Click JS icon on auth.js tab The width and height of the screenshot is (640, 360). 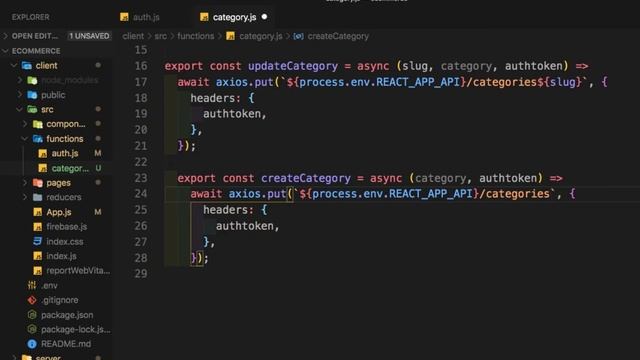click(x=124, y=17)
